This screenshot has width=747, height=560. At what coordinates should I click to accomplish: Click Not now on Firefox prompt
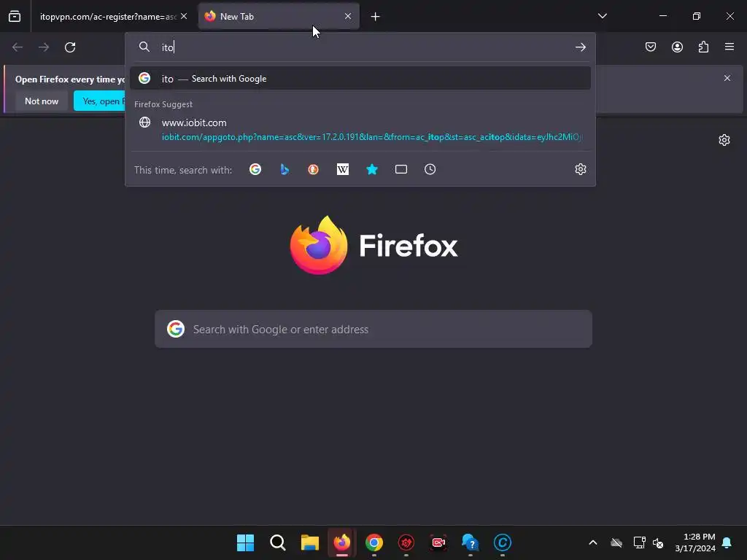click(42, 101)
